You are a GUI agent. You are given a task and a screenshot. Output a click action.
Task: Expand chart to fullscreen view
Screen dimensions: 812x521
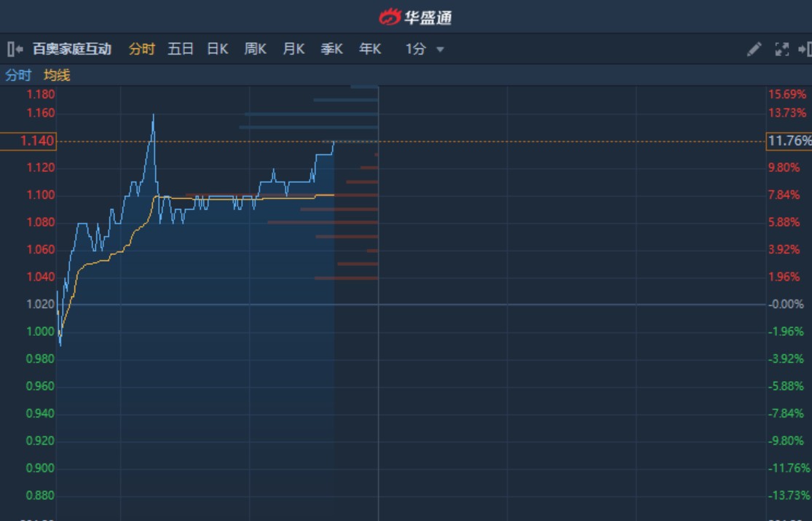781,49
